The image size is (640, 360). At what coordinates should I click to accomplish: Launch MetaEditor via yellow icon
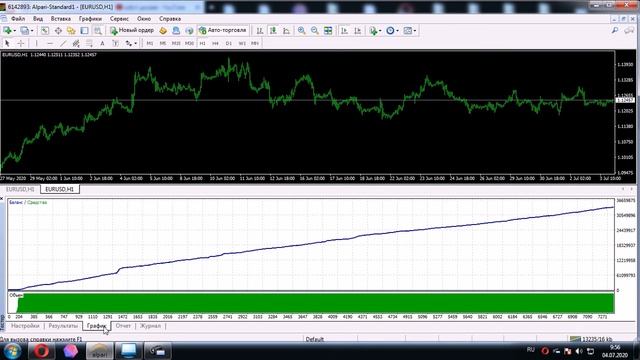coord(163,31)
